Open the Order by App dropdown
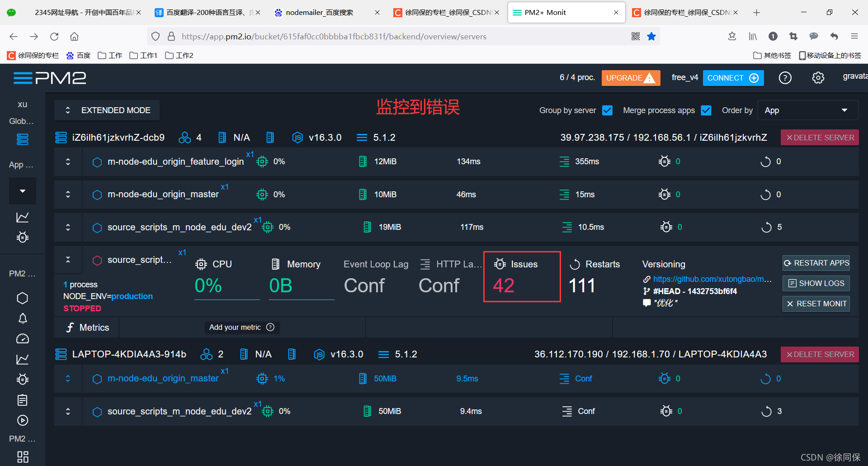868x466 pixels. pyautogui.click(x=807, y=110)
